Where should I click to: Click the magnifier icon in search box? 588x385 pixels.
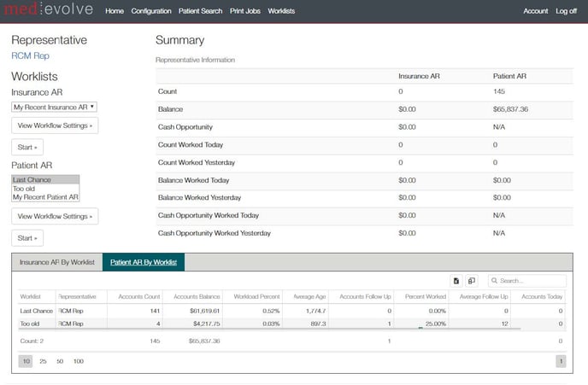495,281
